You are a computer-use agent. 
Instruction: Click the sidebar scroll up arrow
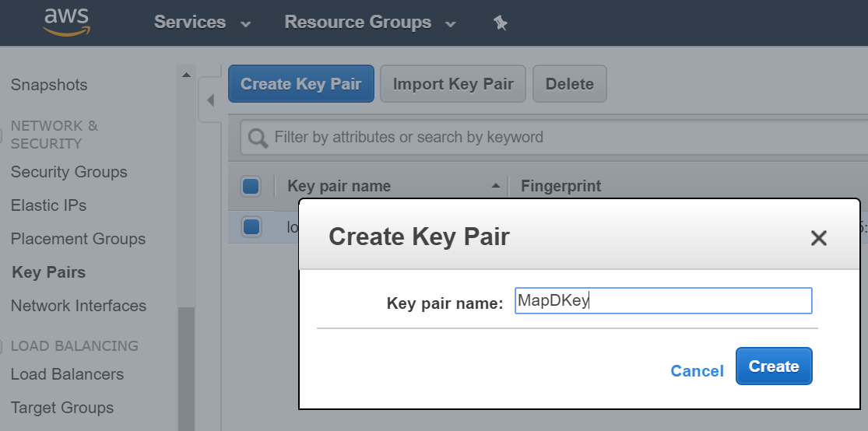point(186,75)
